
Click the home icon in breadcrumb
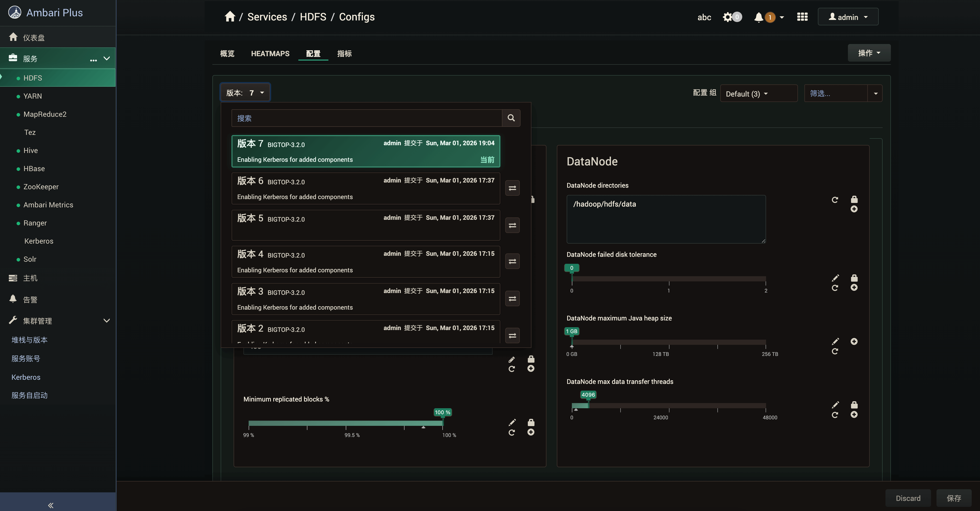coord(230,17)
